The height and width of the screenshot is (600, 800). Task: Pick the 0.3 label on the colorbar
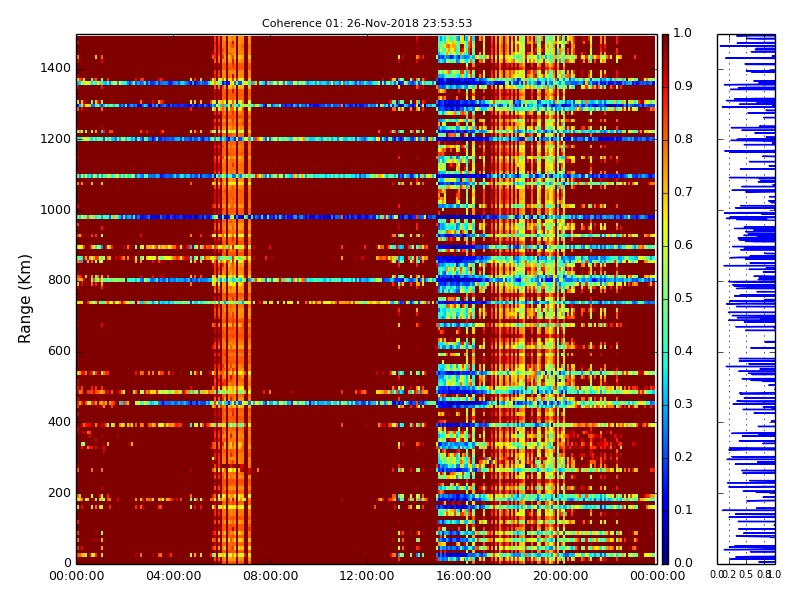[x=683, y=404]
